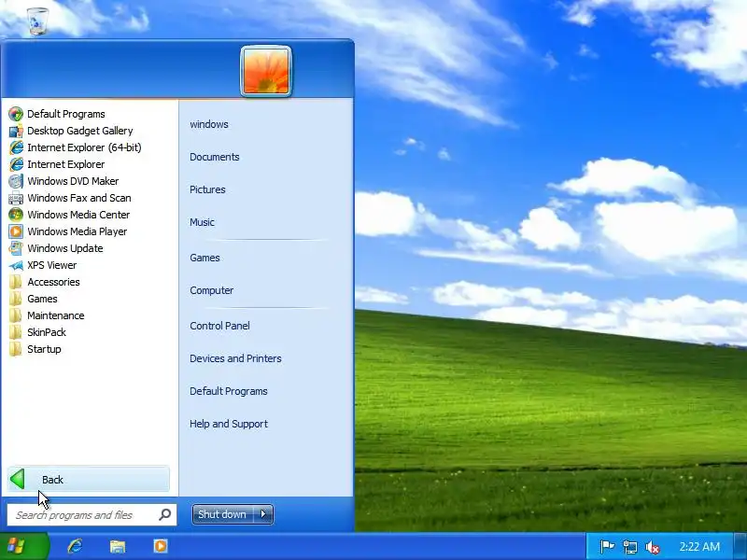Open the 32-bit Internet Explorer icon
The width and height of the screenshot is (747, 560).
[16, 164]
